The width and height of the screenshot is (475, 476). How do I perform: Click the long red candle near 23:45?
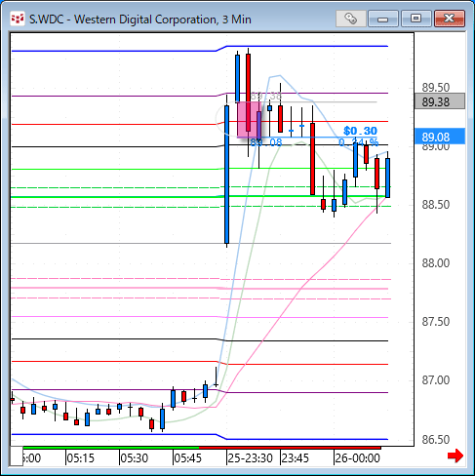[x=312, y=159]
